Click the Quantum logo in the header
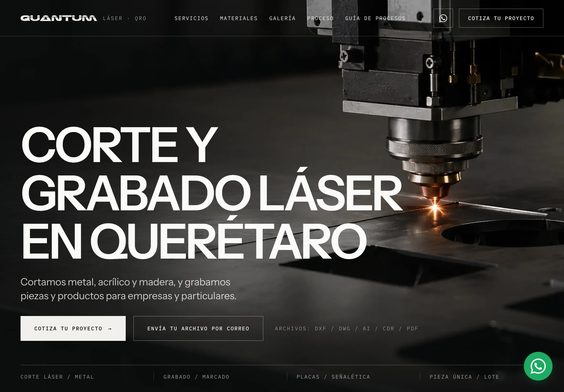 [59, 18]
